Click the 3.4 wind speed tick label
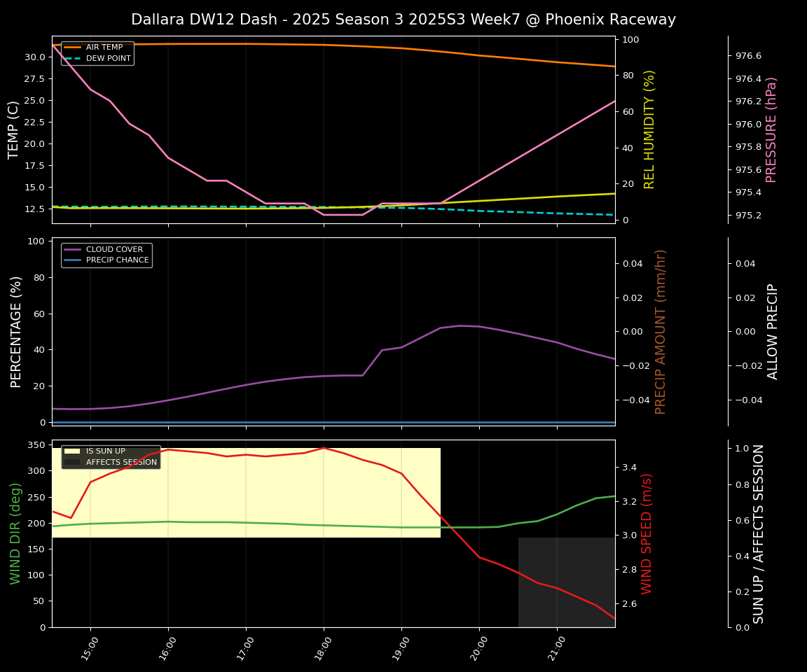 tap(629, 468)
